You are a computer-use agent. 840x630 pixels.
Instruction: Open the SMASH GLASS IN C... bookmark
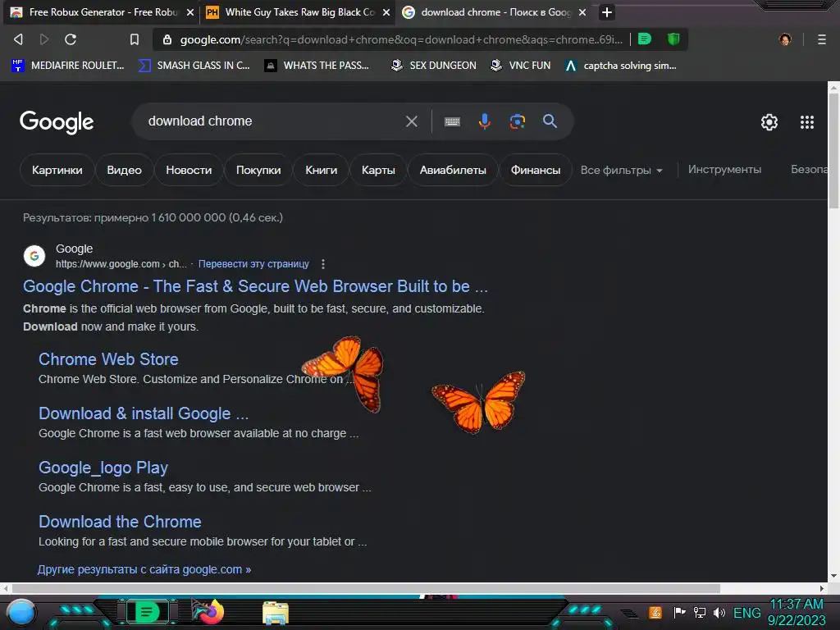194,66
